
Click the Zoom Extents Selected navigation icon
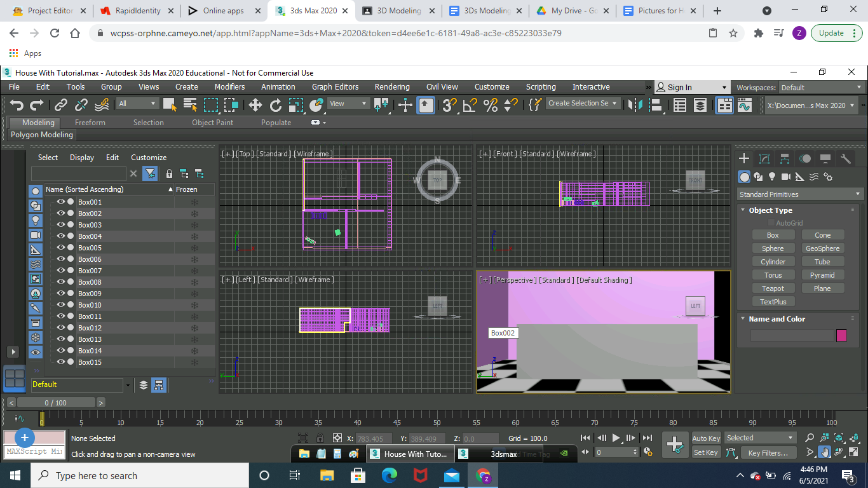pos(839,438)
